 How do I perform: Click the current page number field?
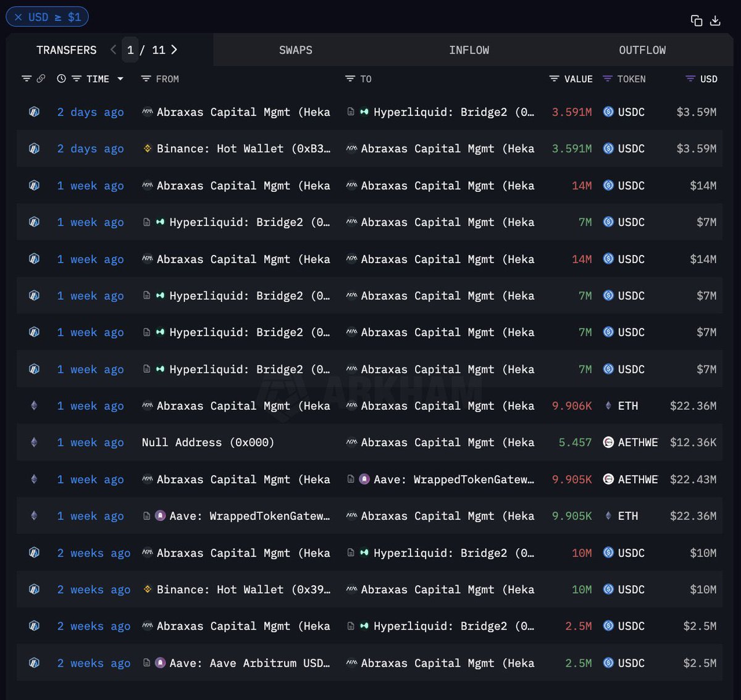click(130, 50)
